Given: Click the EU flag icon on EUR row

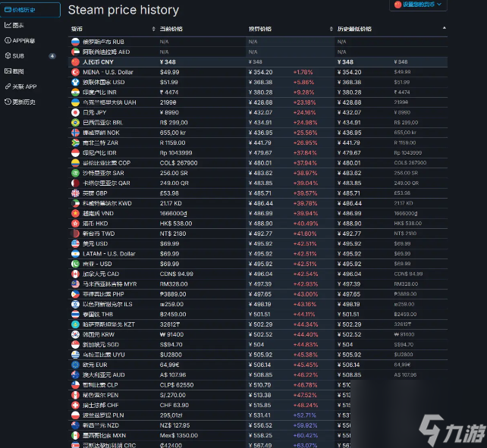Looking at the screenshot, I should click(x=75, y=365).
